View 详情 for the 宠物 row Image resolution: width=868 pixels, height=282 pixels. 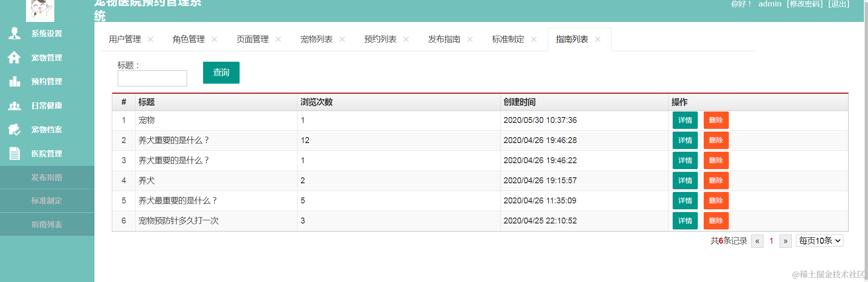(685, 120)
